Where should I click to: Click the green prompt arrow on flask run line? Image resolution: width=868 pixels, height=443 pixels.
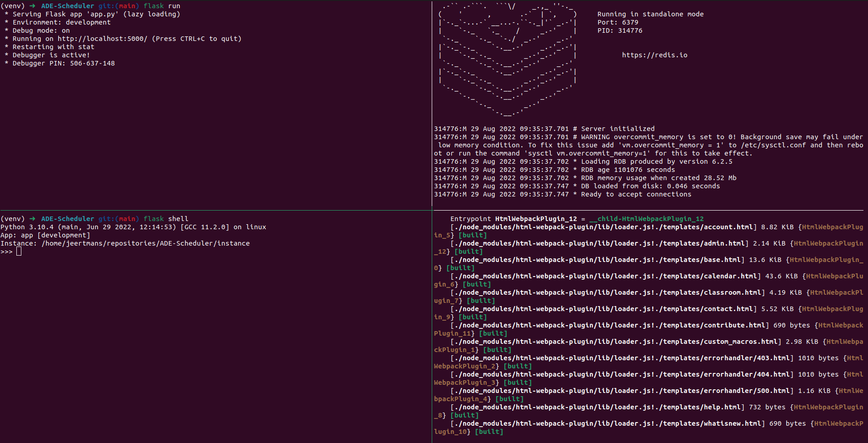tap(32, 6)
